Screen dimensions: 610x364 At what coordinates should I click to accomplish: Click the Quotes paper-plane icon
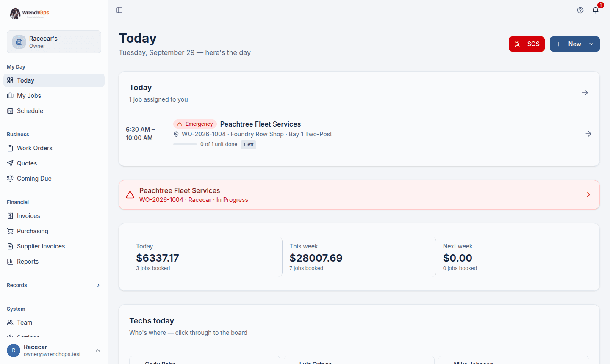10,163
